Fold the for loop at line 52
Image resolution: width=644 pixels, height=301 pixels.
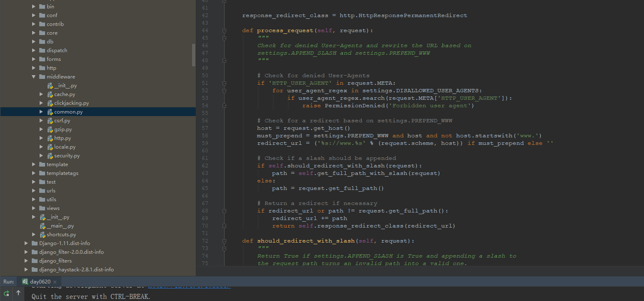point(224,91)
